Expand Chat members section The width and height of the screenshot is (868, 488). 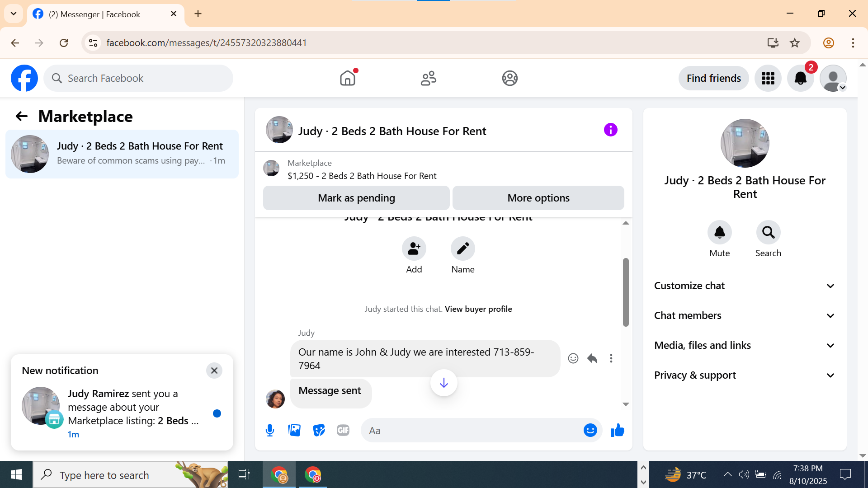(744, 315)
